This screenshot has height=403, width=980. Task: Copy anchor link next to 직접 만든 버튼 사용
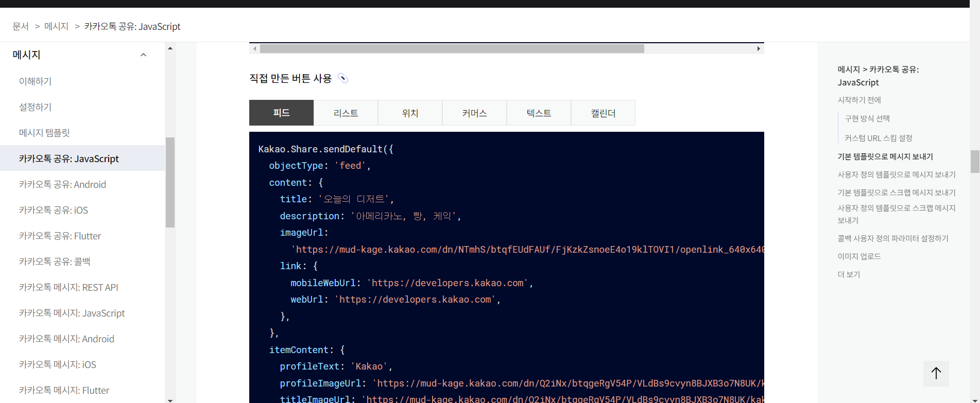click(x=343, y=78)
